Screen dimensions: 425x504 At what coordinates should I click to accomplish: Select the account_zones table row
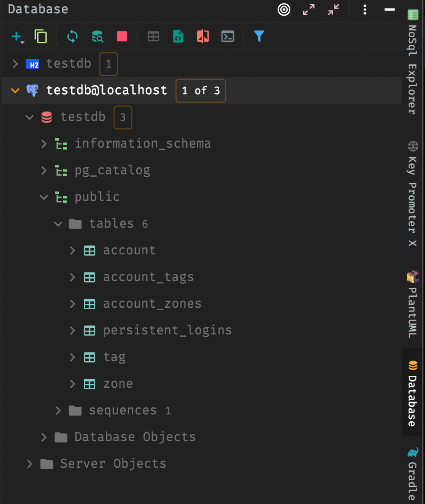(x=202, y=304)
